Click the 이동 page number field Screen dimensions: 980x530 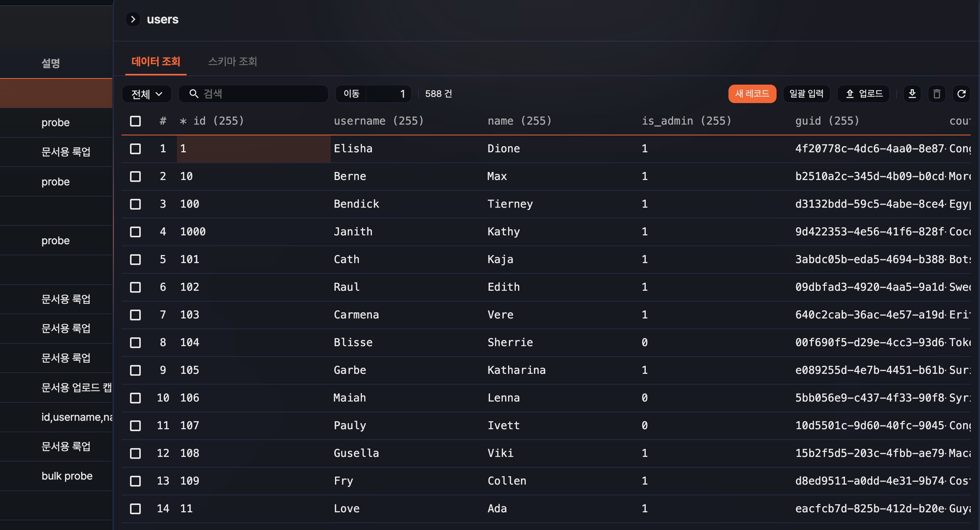click(388, 94)
